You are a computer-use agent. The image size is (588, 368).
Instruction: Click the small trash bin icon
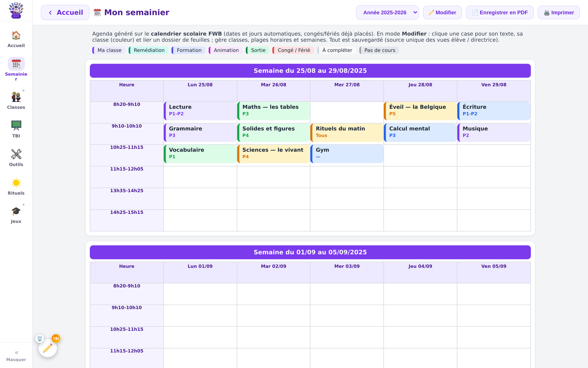[40, 339]
